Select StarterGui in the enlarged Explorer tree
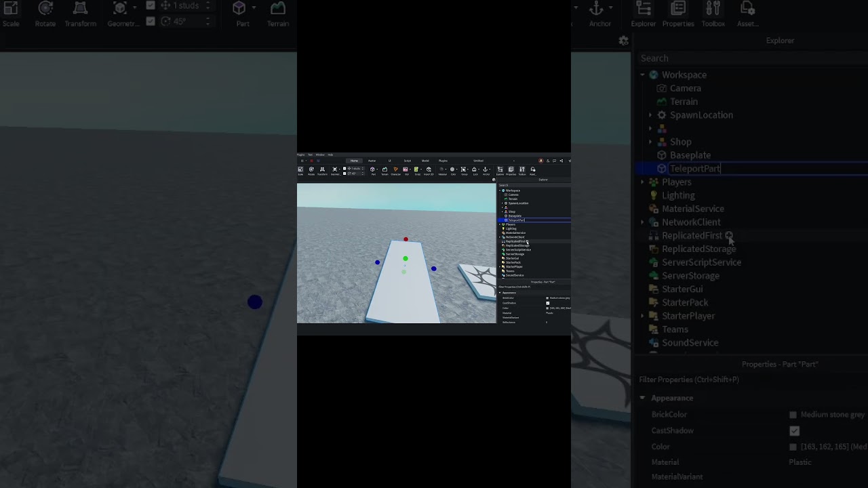868x488 pixels. pos(682,289)
